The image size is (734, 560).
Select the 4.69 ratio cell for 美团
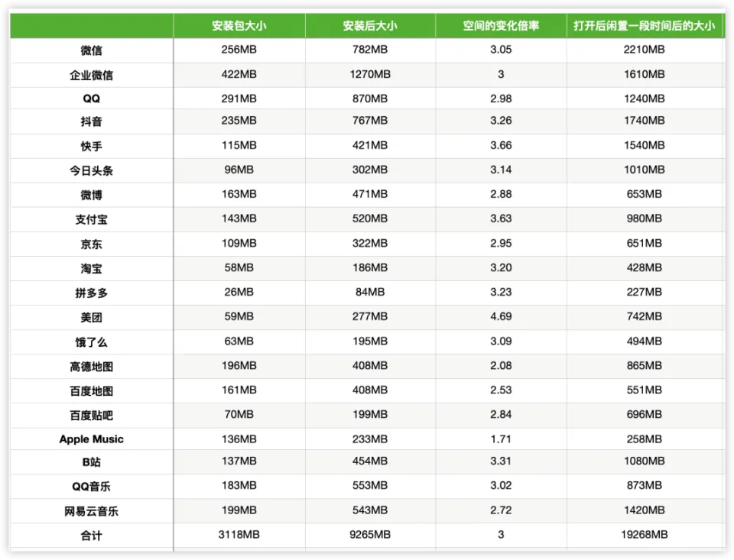pyautogui.click(x=501, y=316)
